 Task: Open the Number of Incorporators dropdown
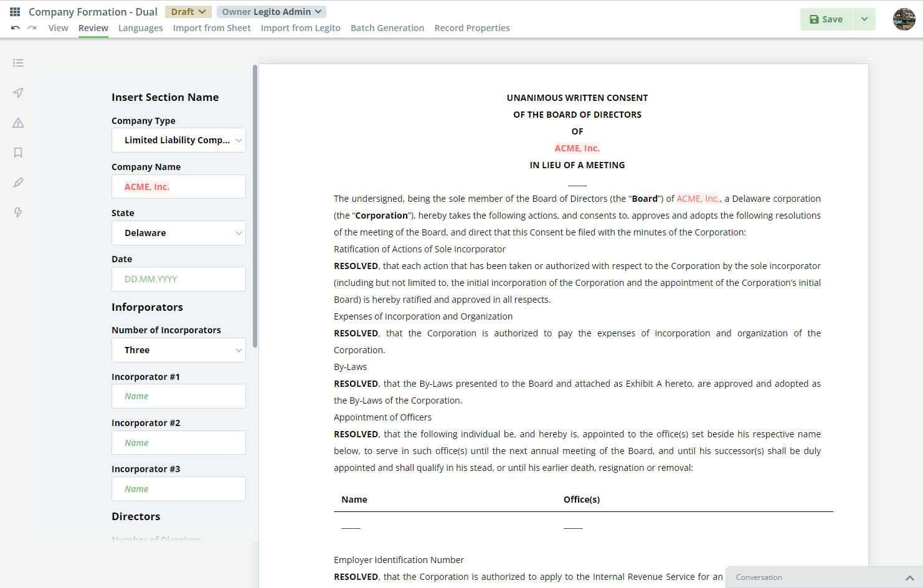(x=179, y=350)
